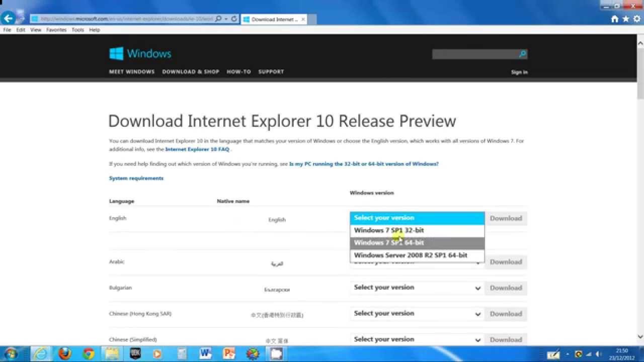Go back with the browser back arrow
This screenshot has width=644, height=362.
[8, 19]
